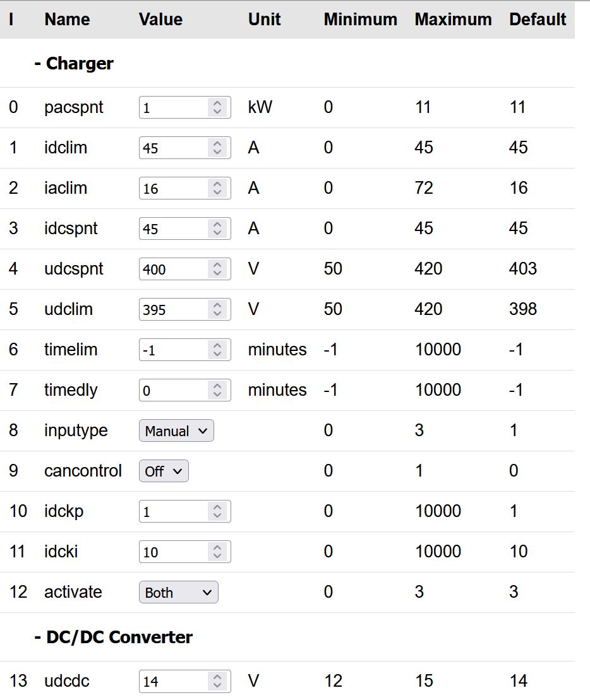Image resolution: width=590 pixels, height=700 pixels.
Task: Click the Value column header
Action: pos(160,20)
